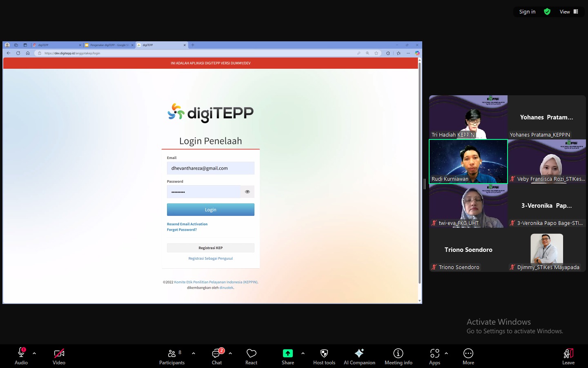Select Yohanes Pratama_KEPPIN tile
588x368 pixels.
[x=547, y=117]
